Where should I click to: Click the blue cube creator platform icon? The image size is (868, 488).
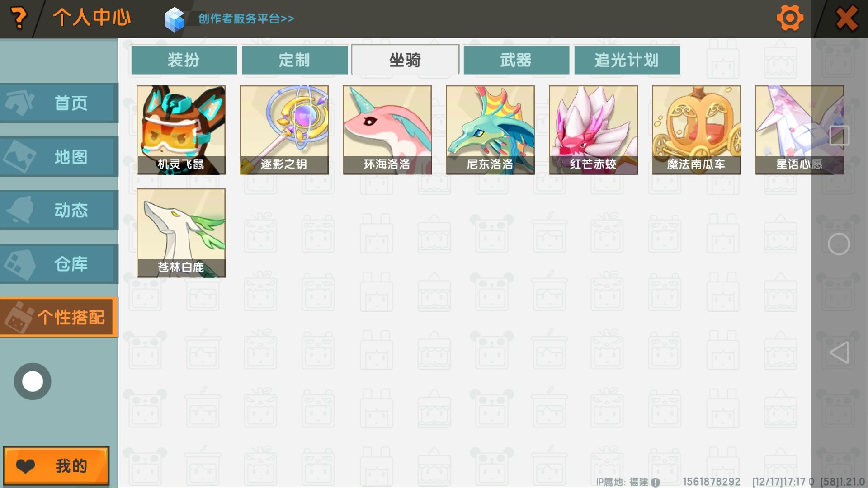point(175,19)
